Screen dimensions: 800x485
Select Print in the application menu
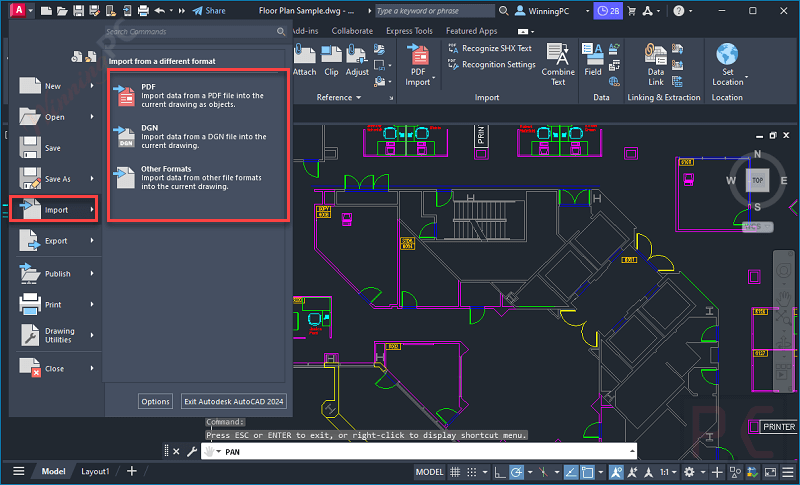[x=56, y=304]
